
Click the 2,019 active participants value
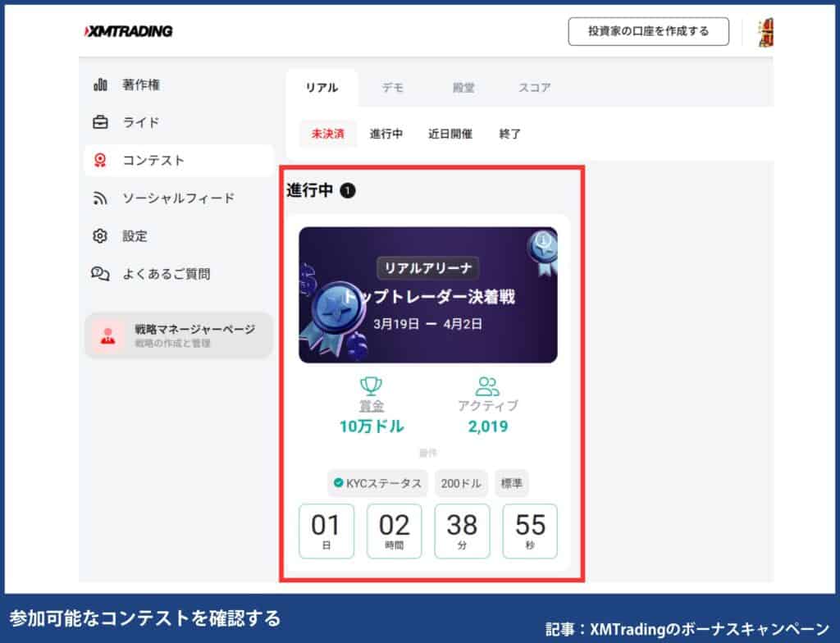coord(487,426)
